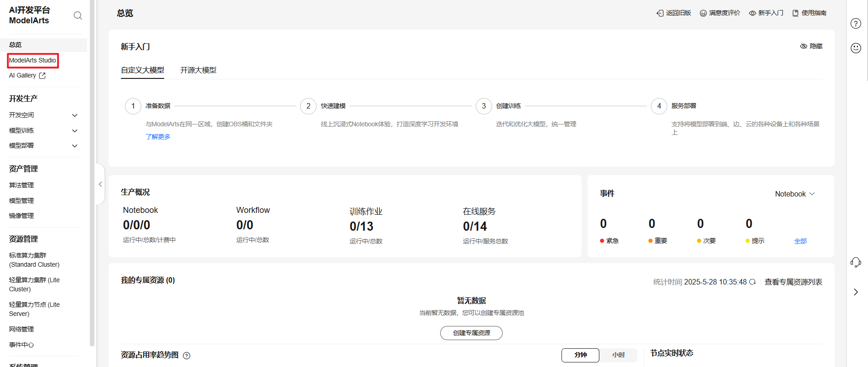This screenshot has width=868, height=367.
Task: Click the 紧急 event count
Action: [x=603, y=224]
